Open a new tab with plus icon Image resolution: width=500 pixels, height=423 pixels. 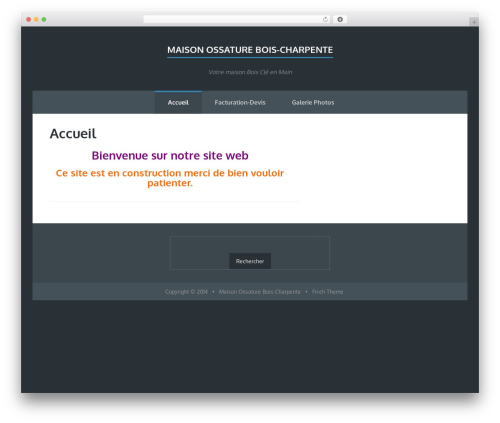pos(474,22)
